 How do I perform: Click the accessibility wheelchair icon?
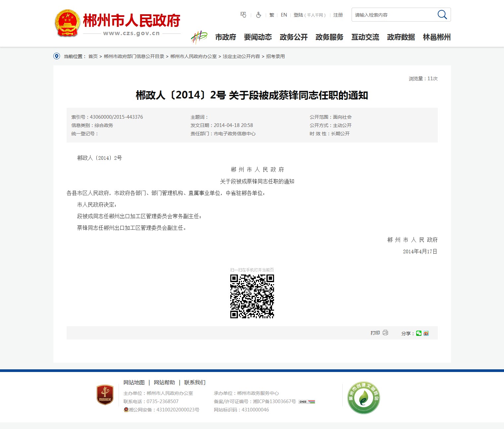coord(259,15)
